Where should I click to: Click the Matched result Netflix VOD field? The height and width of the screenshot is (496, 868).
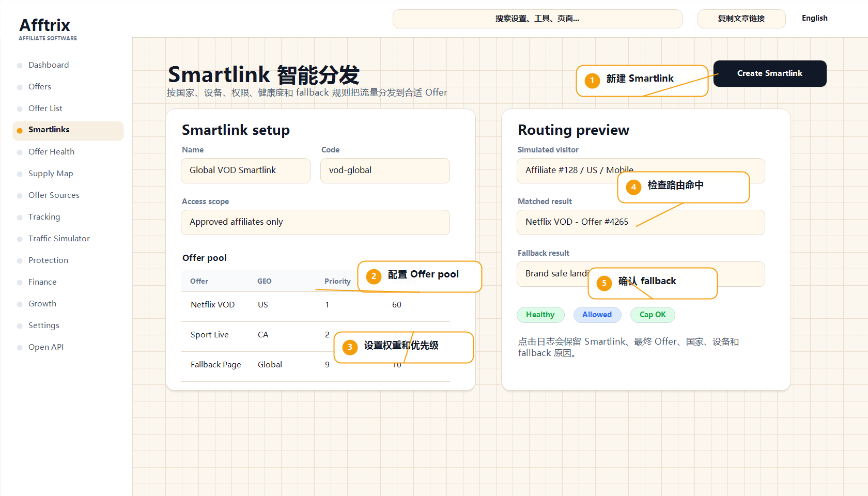click(641, 222)
